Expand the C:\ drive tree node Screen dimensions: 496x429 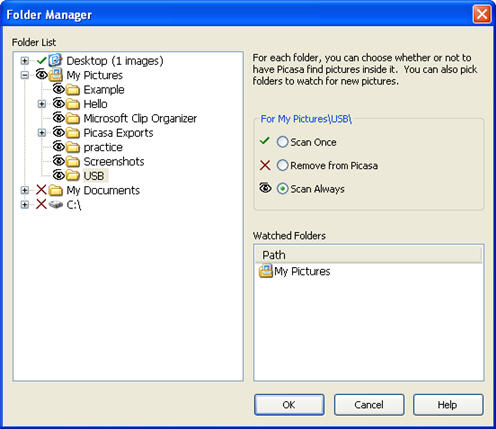tap(24, 204)
